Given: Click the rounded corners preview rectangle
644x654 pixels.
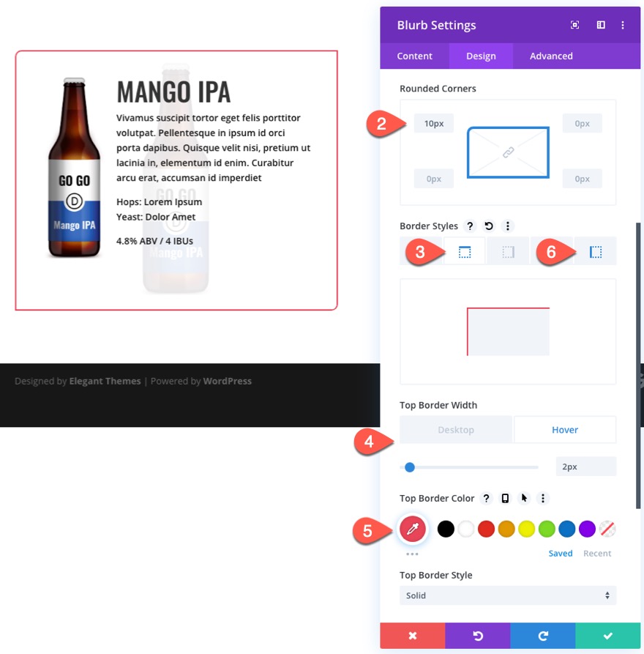Looking at the screenshot, I should tap(508, 152).
